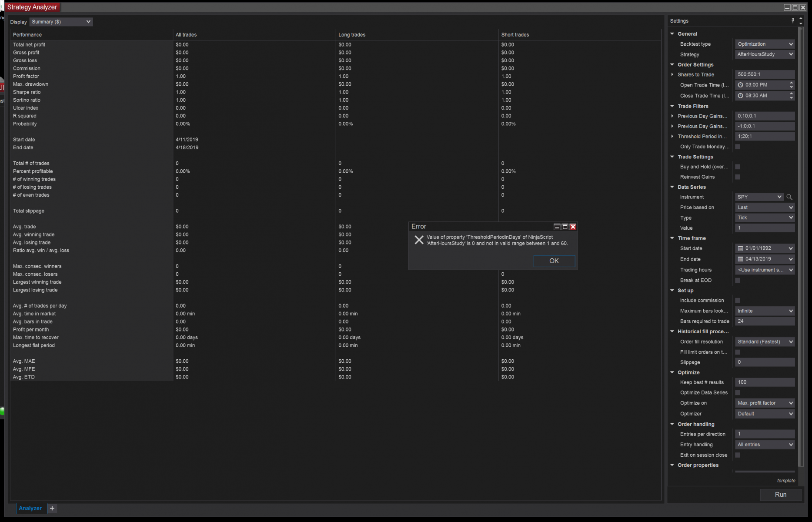
Task: Edit Bars required to trade field
Action: pos(765,321)
